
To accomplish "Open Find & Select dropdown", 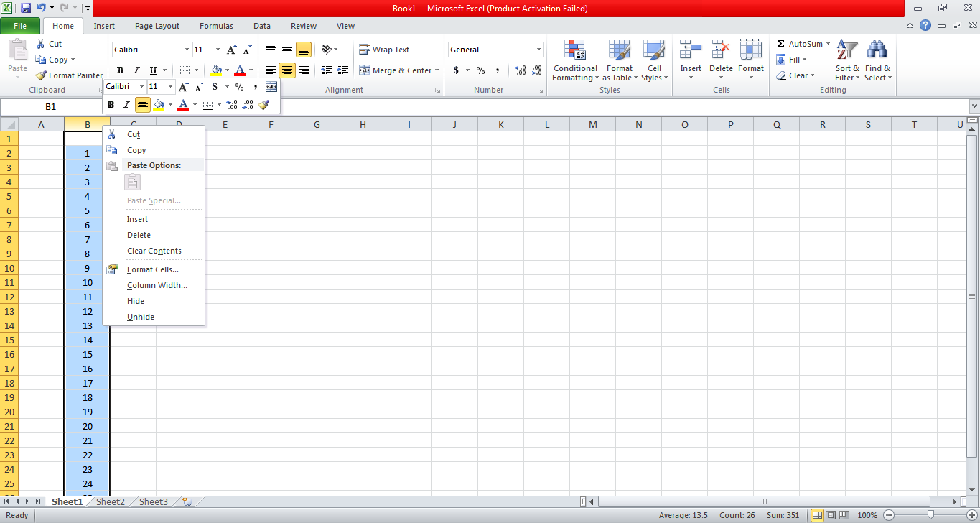I will coord(877,60).
